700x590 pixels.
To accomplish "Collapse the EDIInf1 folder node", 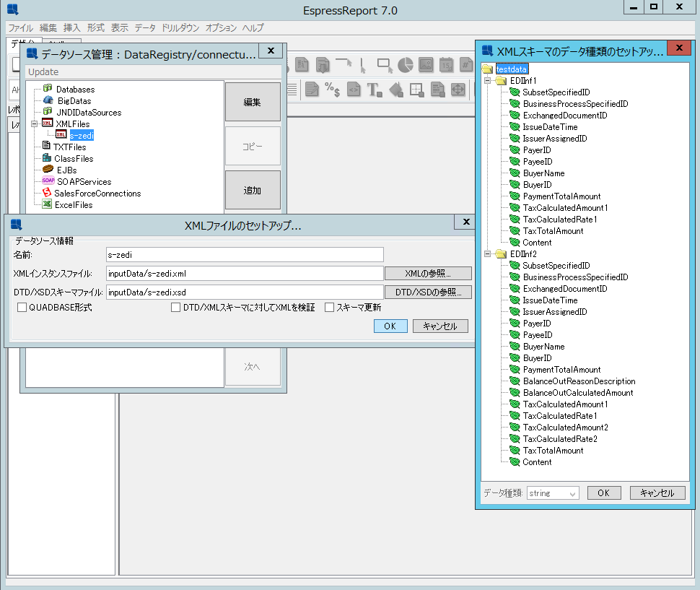I will pos(488,80).
